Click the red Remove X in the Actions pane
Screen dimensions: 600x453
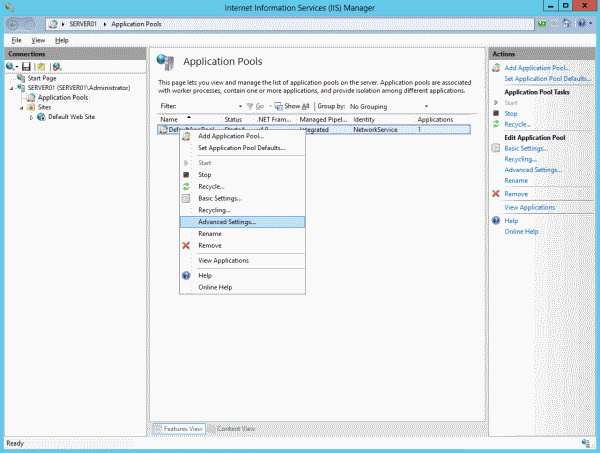coord(496,194)
